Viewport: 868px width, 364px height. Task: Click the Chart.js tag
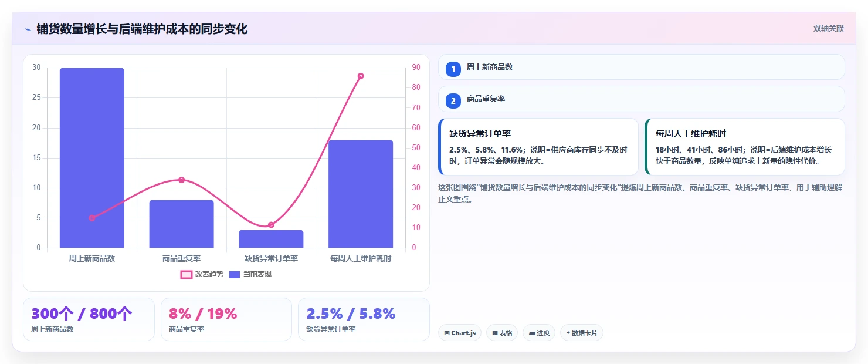460,333
